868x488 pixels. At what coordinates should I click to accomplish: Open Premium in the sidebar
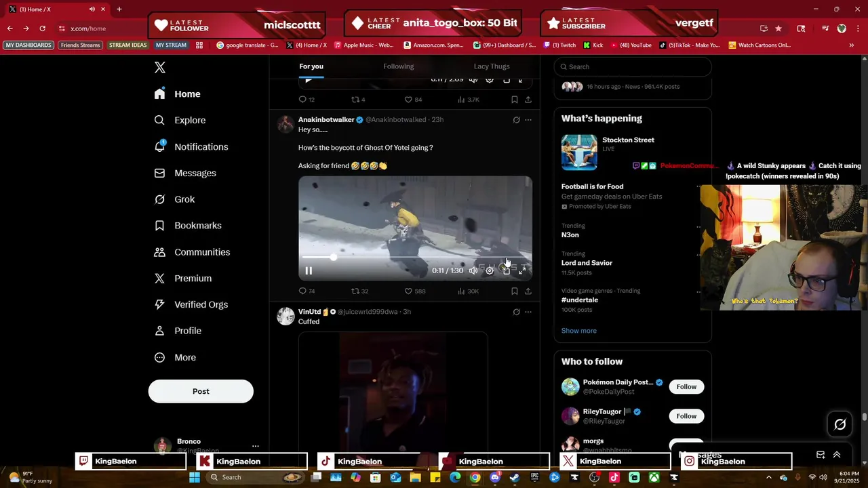(183, 279)
